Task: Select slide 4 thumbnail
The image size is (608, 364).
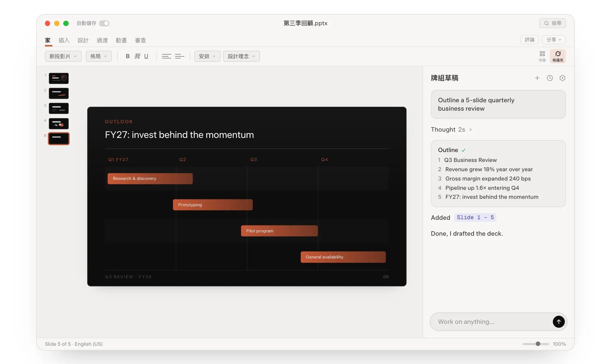Action: click(59, 124)
